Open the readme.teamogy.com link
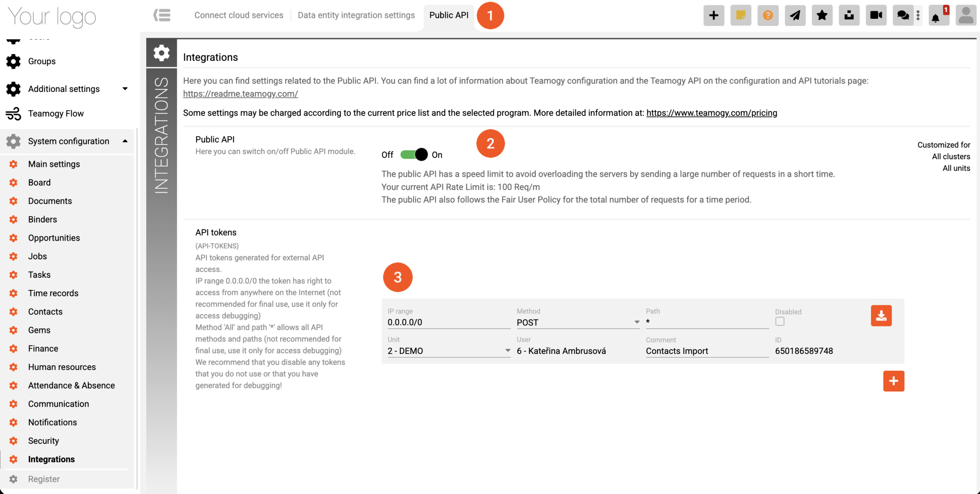This screenshot has width=980, height=494. click(240, 94)
